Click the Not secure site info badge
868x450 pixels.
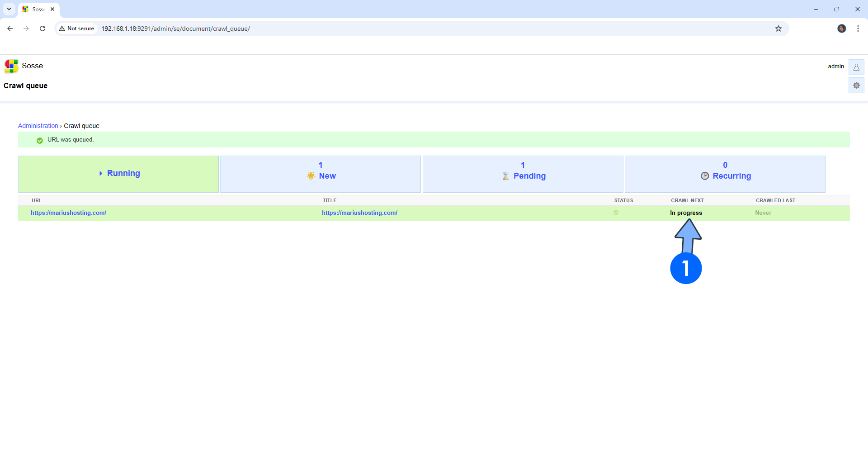[x=77, y=28]
